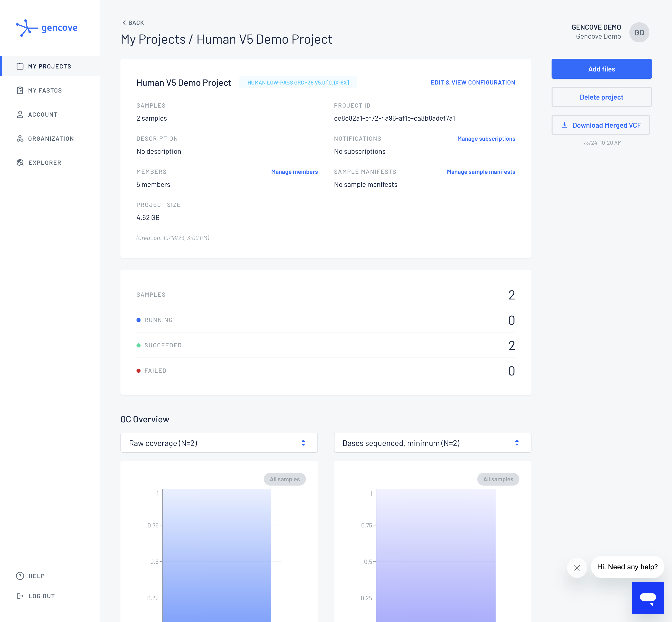Screen dimensions: 672x622
Task: Click the creation date text
Action: coord(173,238)
